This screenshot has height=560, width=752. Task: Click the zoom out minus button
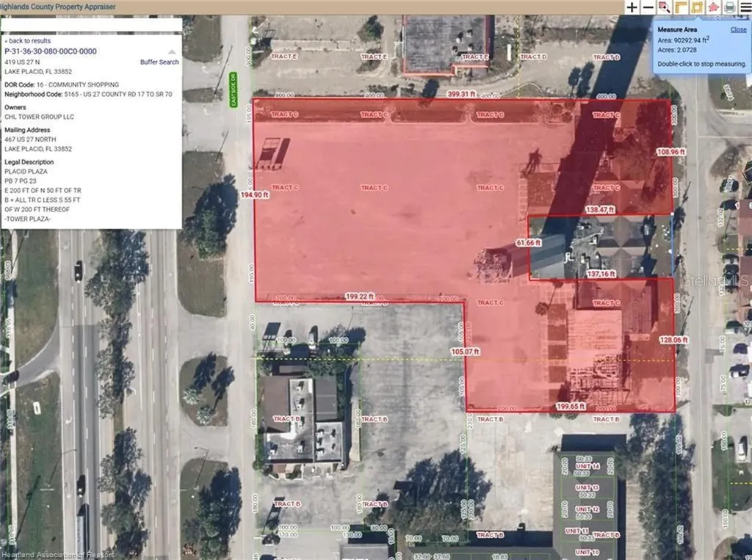point(648,7)
